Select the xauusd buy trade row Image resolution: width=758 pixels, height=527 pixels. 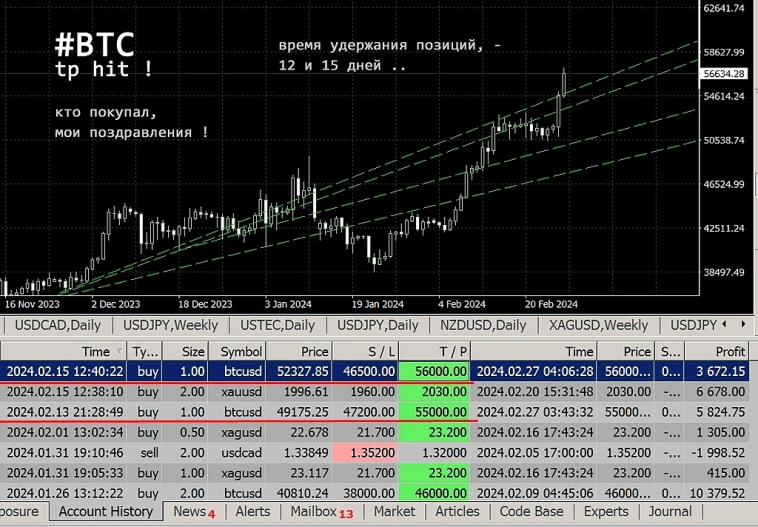pos(240,391)
